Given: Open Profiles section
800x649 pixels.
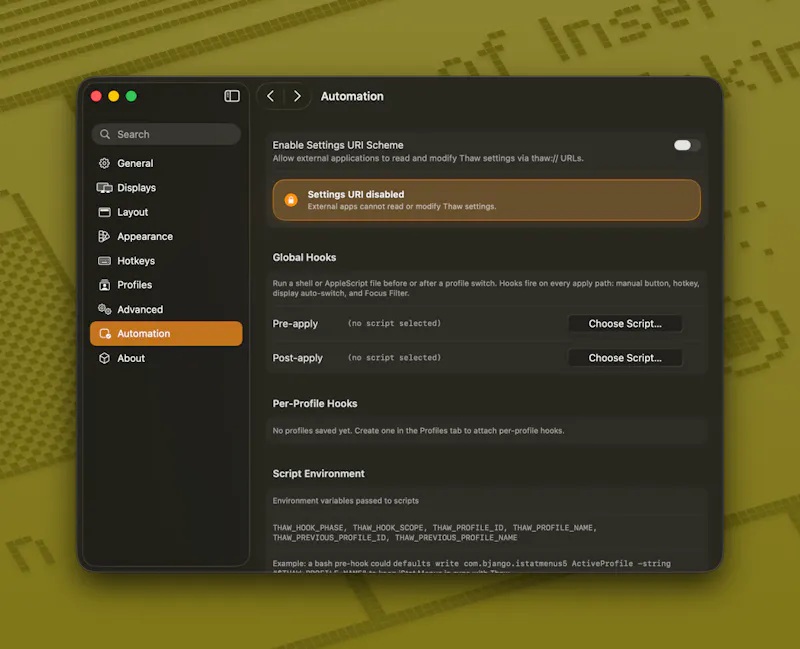Looking at the screenshot, I should 166,285.
